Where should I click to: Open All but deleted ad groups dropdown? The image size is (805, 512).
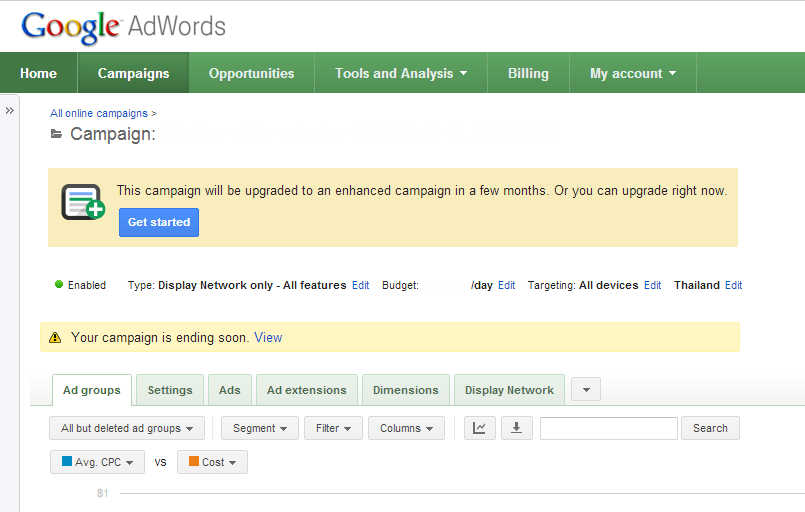pos(127,428)
